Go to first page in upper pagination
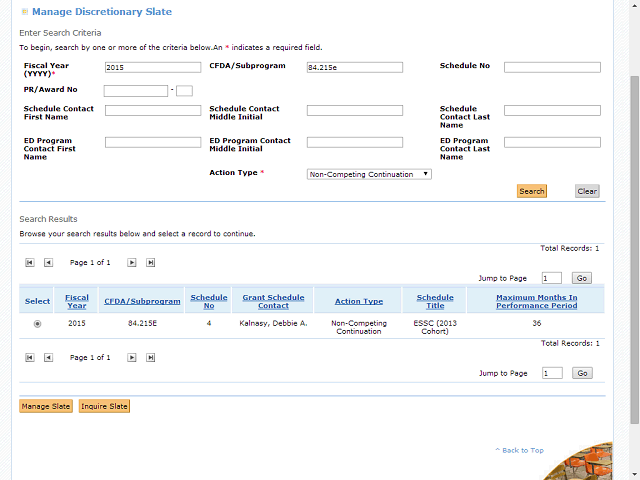The image size is (640, 480). pos(30,262)
